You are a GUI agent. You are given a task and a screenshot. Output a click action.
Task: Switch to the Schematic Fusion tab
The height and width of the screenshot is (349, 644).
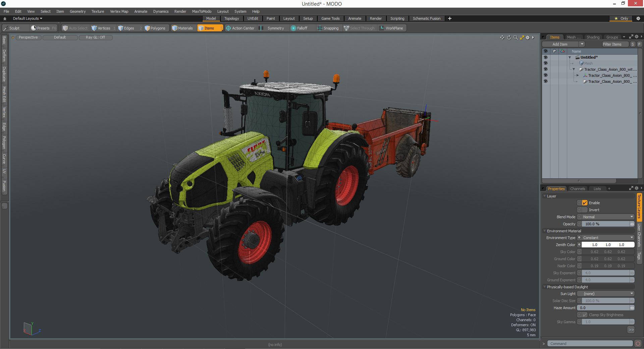(x=427, y=18)
